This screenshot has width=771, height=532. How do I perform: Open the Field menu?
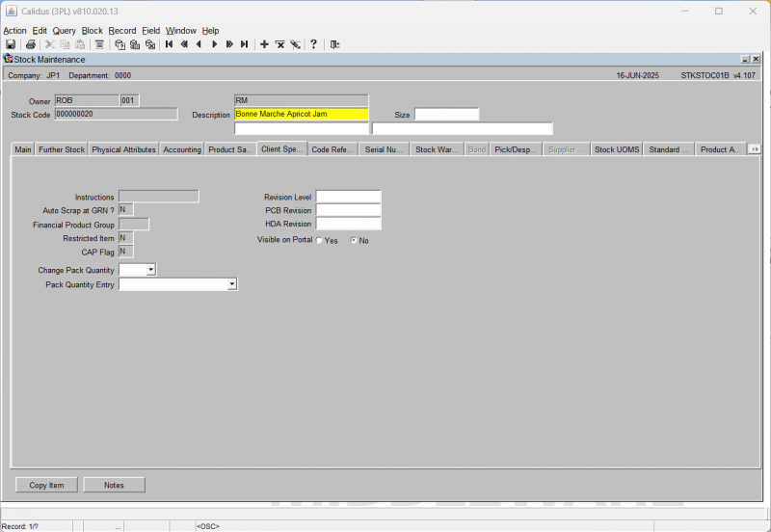[x=151, y=31]
